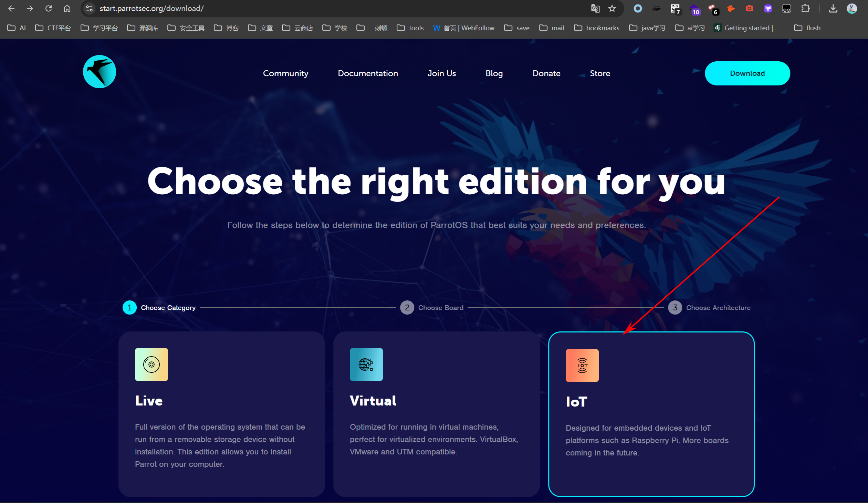Click the browser forward arrow

[x=30, y=9]
